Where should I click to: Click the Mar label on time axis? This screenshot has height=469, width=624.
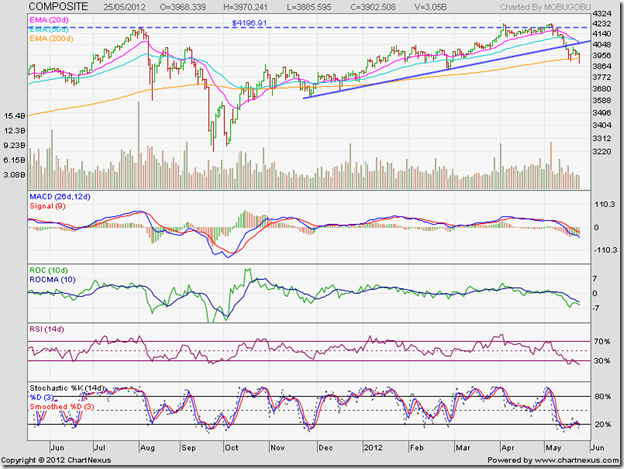coord(462,448)
